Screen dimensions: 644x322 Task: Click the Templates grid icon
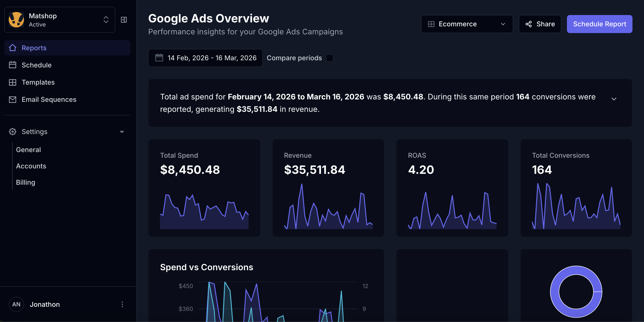(12, 82)
